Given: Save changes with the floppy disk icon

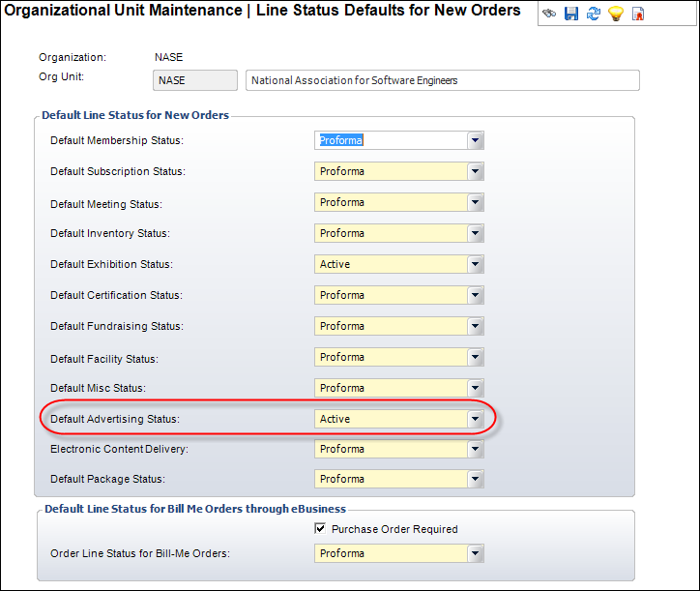Looking at the screenshot, I should coord(571,14).
